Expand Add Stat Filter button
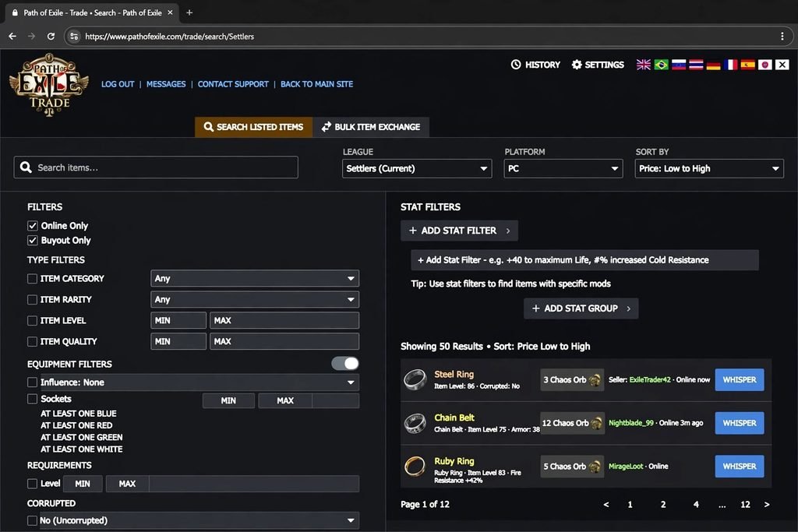The height and width of the screenshot is (532, 798). (x=459, y=231)
